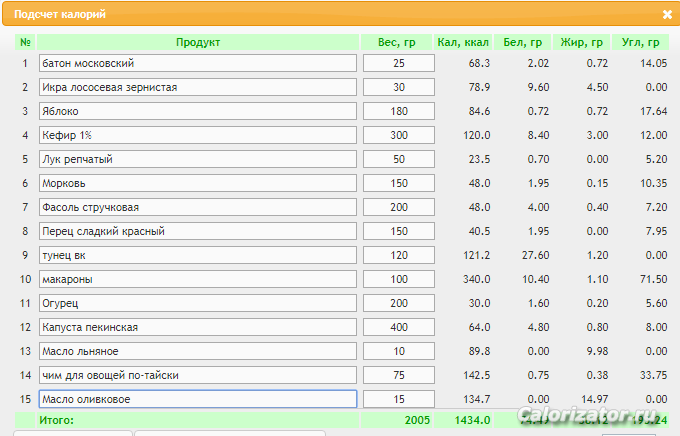
Task: Edit weight for чим для овощей по-тайски
Action: pyautogui.click(x=398, y=375)
